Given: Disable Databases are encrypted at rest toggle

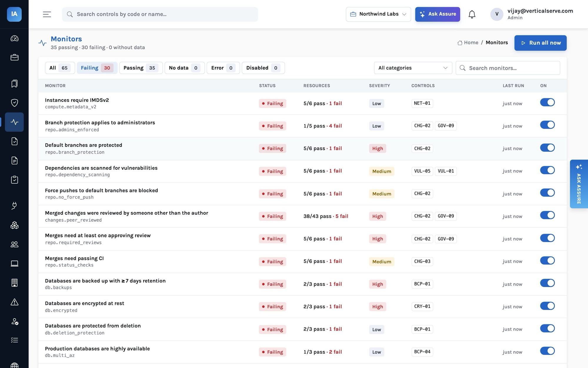Looking at the screenshot, I should [x=547, y=306].
